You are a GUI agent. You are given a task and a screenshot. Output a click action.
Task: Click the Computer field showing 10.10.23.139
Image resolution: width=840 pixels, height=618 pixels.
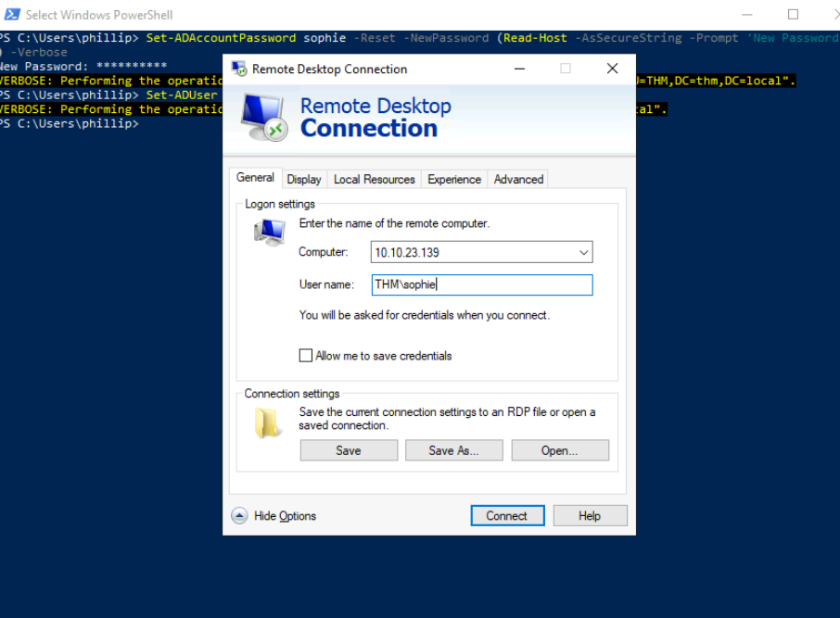[x=481, y=252]
